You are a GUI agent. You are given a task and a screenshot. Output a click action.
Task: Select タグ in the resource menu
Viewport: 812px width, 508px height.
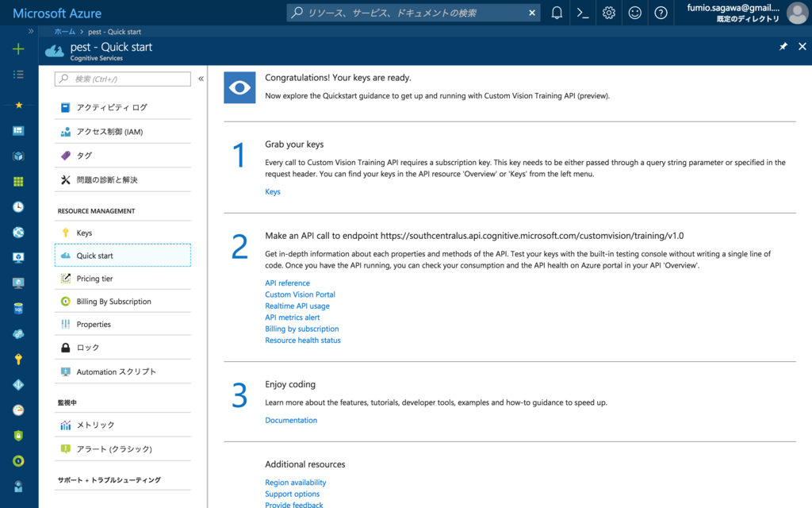point(123,156)
